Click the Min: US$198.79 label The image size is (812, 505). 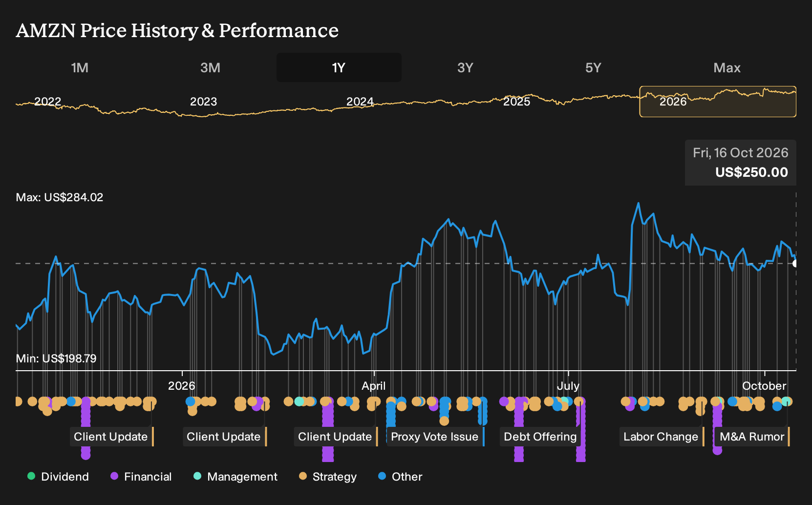[x=56, y=358]
